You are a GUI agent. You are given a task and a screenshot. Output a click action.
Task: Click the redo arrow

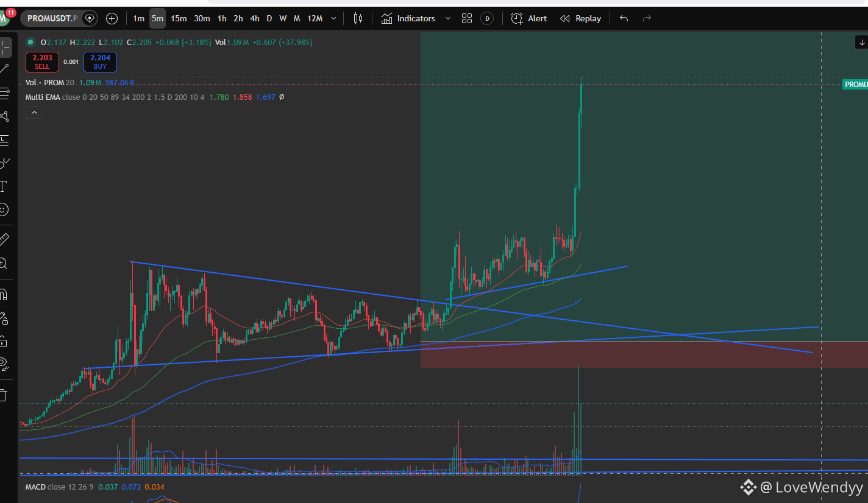point(647,18)
